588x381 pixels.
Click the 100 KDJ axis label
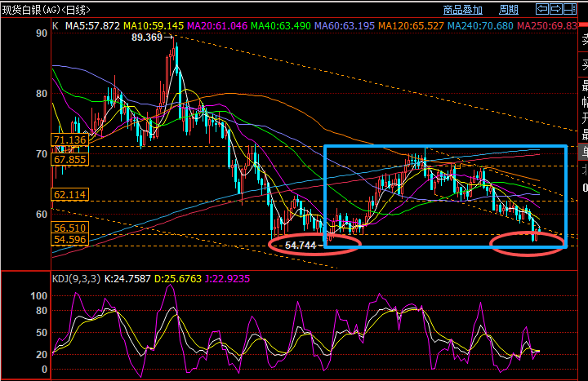(39, 296)
